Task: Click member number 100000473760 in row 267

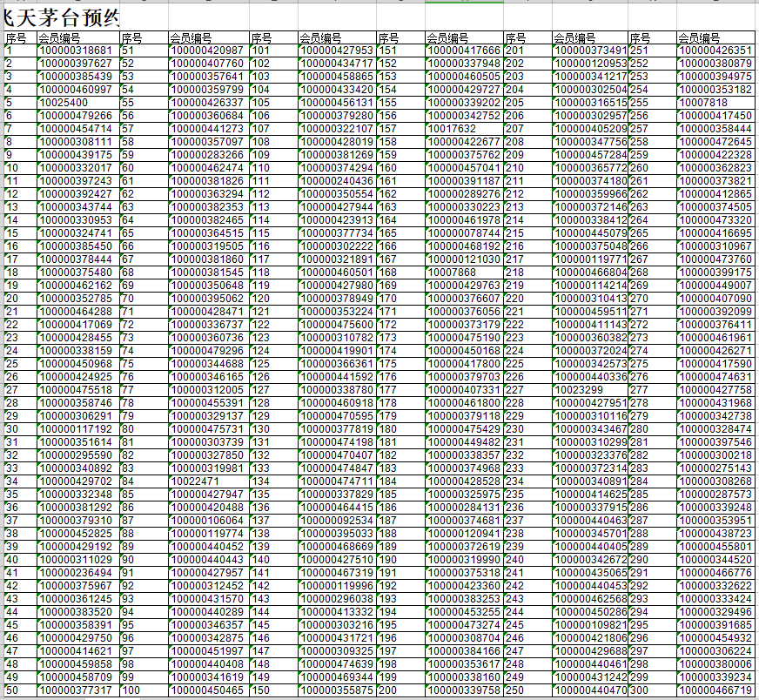Action: 715,260
